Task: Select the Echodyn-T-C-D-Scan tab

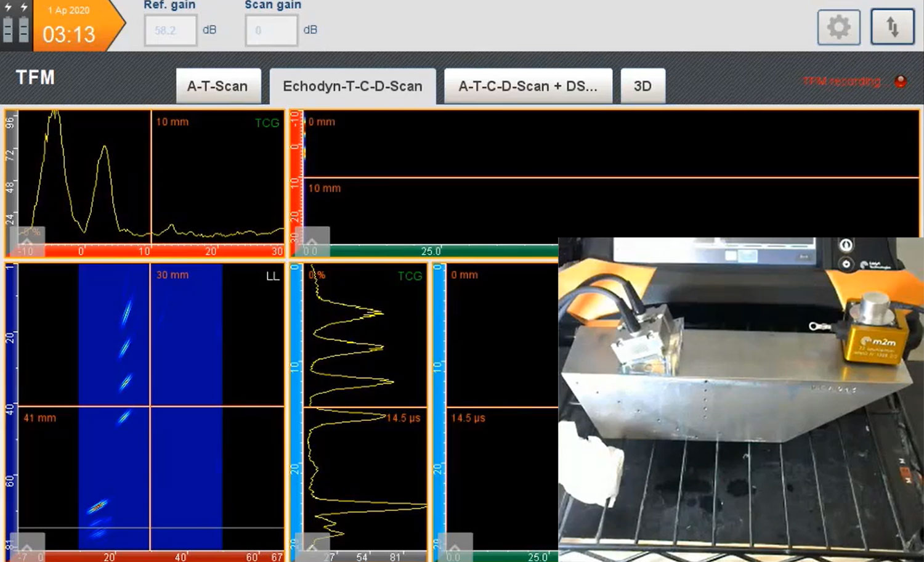Action: pos(352,86)
